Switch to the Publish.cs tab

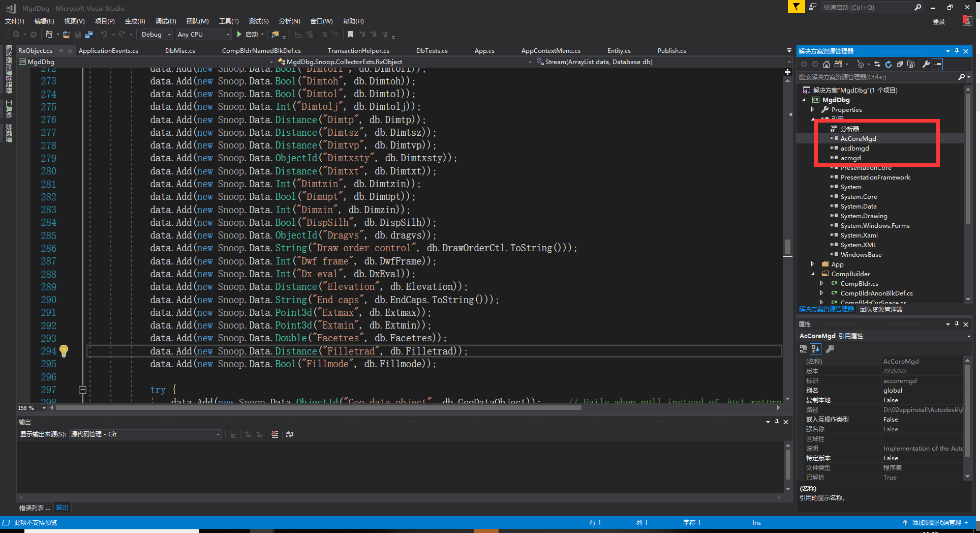(x=671, y=50)
